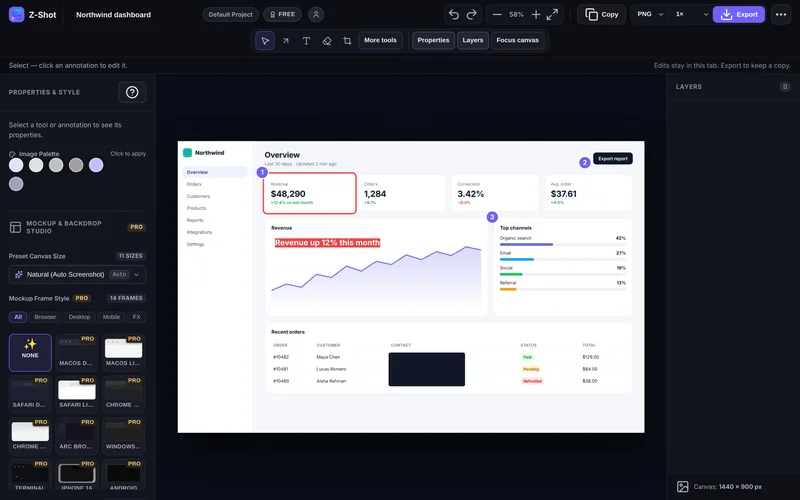Click the Mockup & Backdrop Studio layout icon
The width and height of the screenshot is (800, 500).
[15, 227]
